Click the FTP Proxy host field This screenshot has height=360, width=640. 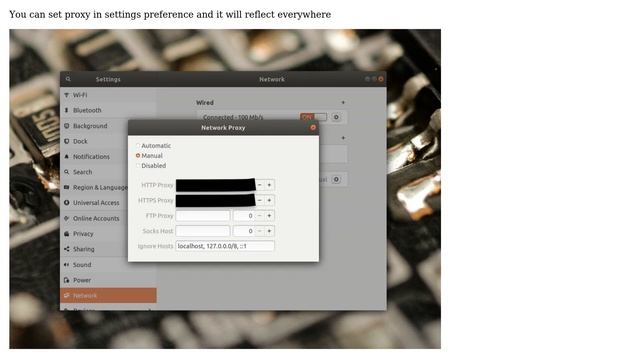click(x=203, y=216)
